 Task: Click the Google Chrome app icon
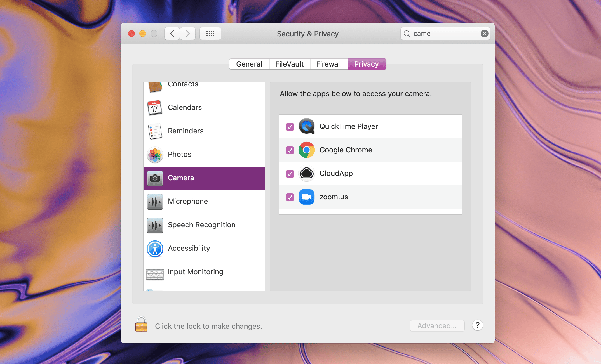click(x=307, y=150)
